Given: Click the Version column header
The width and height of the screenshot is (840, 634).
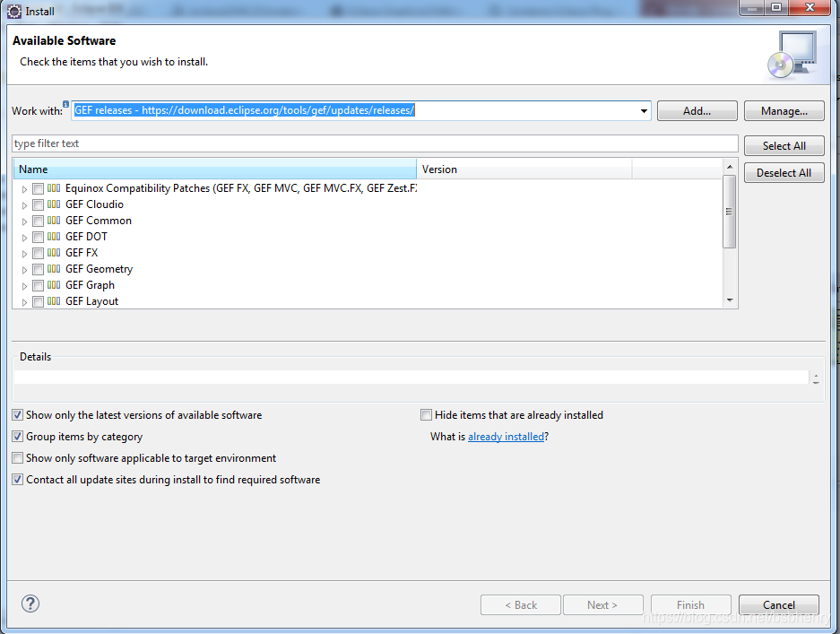Looking at the screenshot, I should click(x=524, y=169).
